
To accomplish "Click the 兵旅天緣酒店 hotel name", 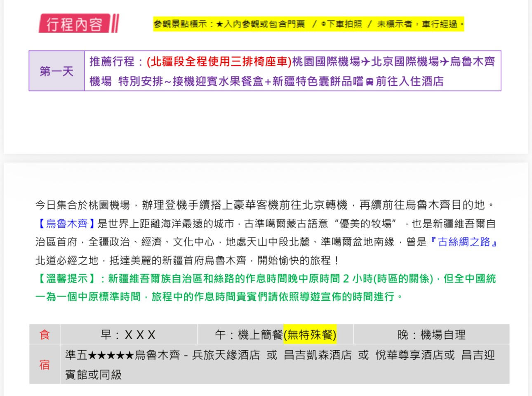I will point(226,355).
